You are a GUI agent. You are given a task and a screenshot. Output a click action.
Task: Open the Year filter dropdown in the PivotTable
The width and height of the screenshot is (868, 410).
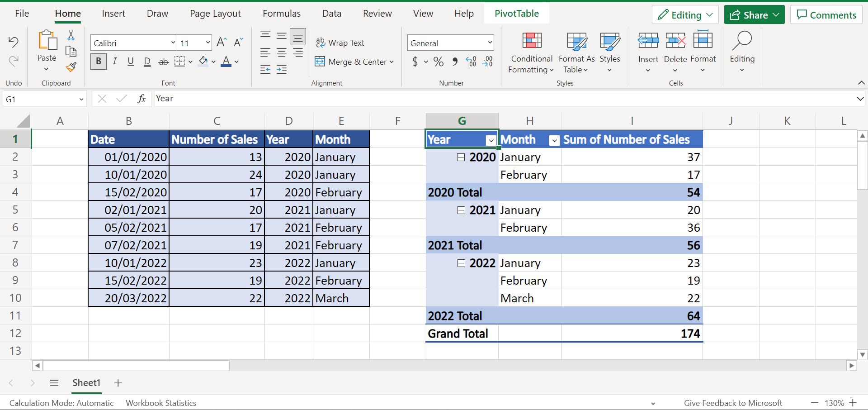coord(491,140)
